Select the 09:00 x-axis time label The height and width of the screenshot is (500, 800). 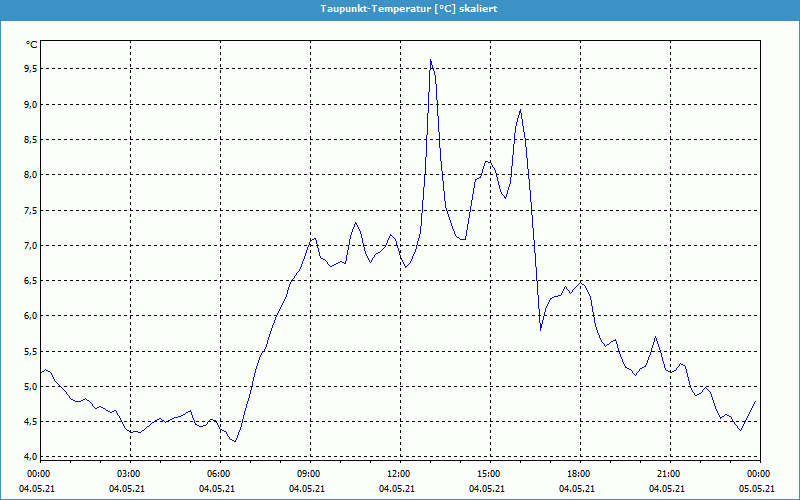tap(309, 474)
